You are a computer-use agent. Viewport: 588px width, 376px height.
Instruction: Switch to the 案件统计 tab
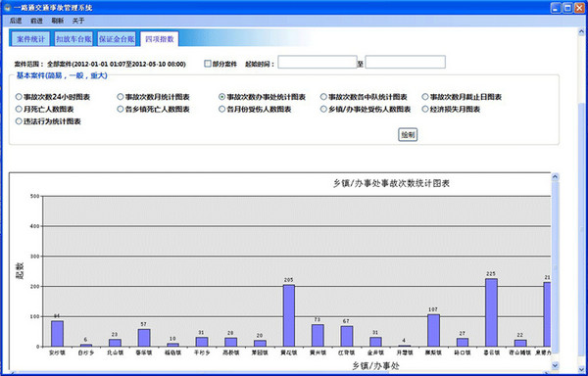pyautogui.click(x=30, y=39)
